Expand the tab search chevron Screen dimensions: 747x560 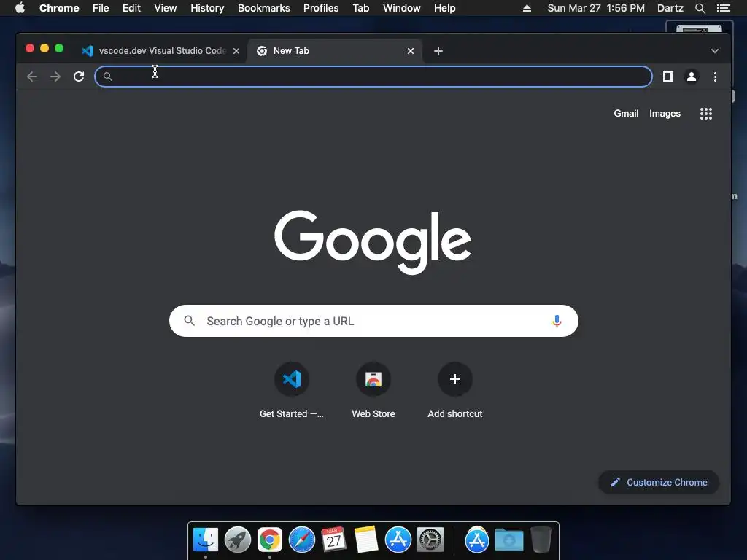(715, 51)
